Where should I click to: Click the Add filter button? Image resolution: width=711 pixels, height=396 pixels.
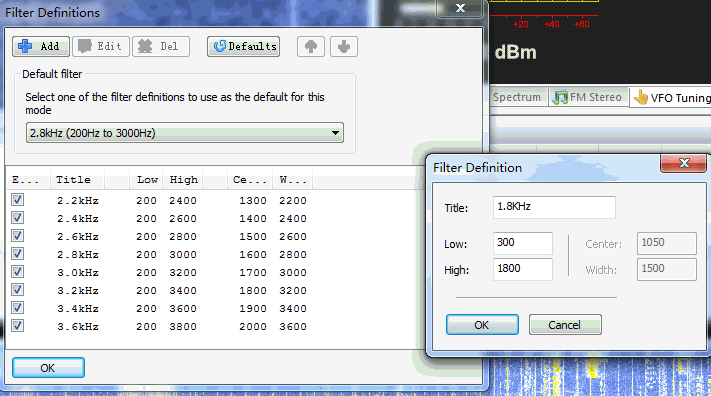click(x=41, y=46)
